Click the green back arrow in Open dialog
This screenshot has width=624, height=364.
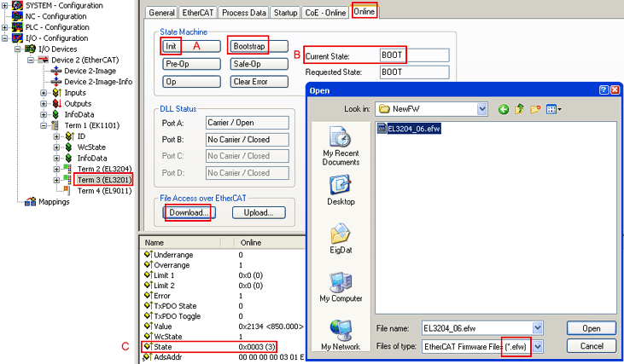pos(504,109)
